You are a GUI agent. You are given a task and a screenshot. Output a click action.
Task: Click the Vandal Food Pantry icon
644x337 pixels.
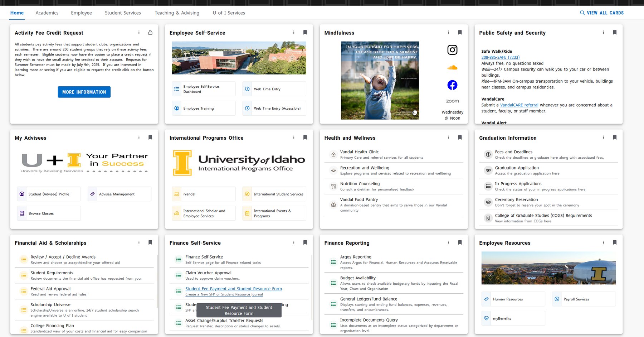coord(333,205)
